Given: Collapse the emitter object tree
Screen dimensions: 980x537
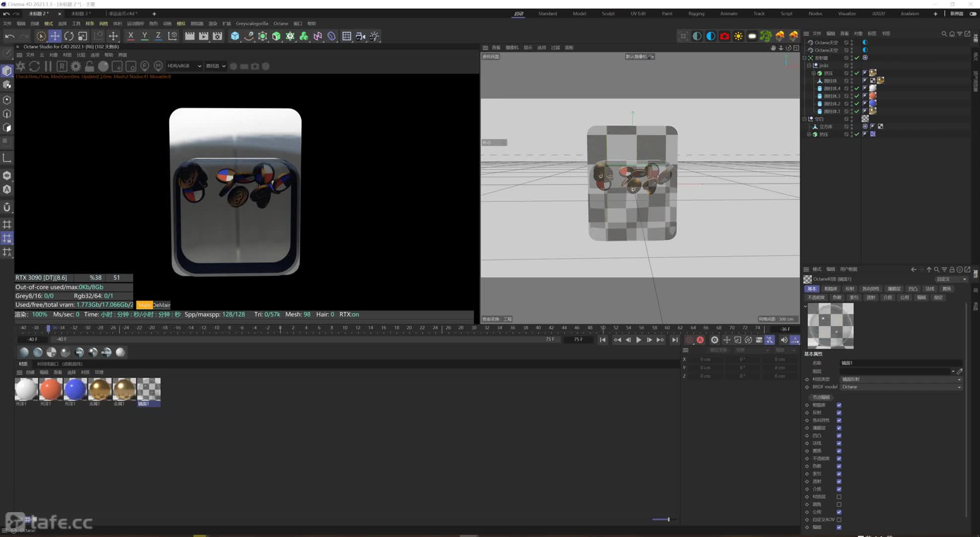Looking at the screenshot, I should [805, 58].
